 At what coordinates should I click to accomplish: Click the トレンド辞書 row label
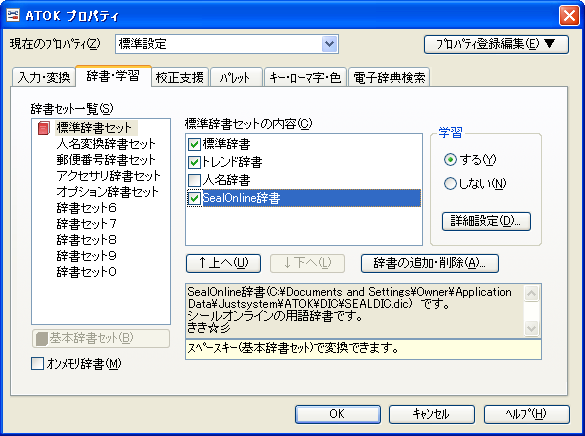232,162
